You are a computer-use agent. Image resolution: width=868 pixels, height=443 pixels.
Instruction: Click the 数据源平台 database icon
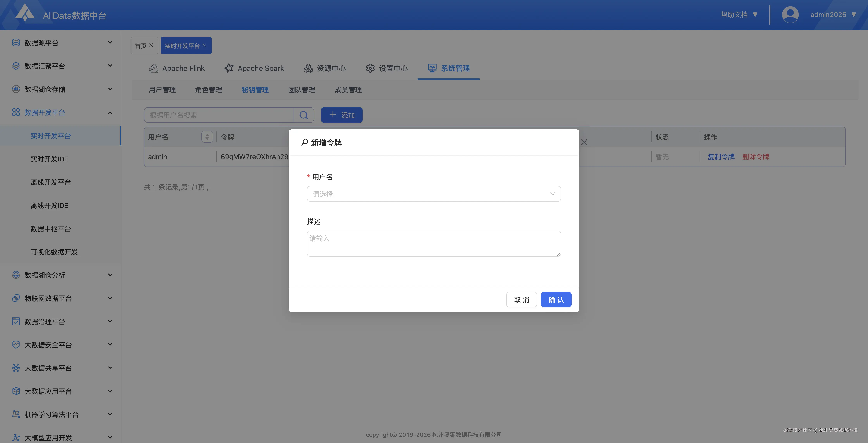(16, 42)
